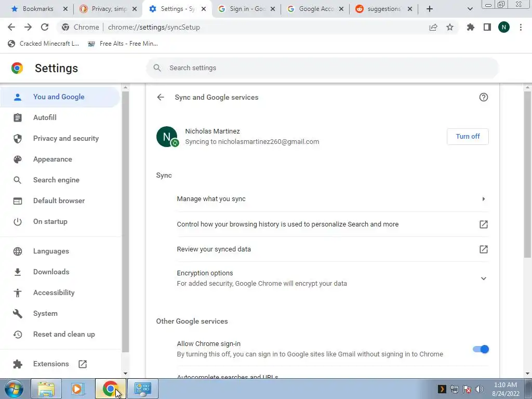532x399 pixels.
Task: Click the Chrome taskbar icon
Action: [x=110, y=389]
